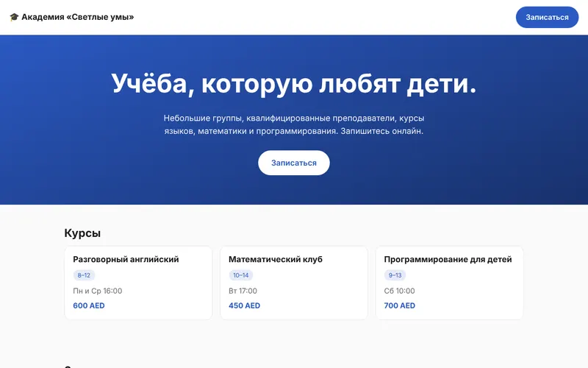The width and height of the screenshot is (588, 368).
Task: Click the Курсы section heading
Action: 82,233
